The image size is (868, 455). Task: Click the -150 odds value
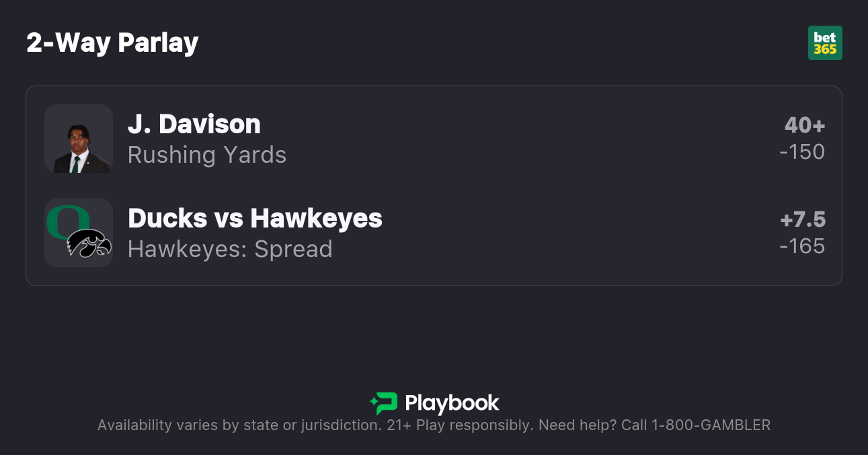click(802, 152)
